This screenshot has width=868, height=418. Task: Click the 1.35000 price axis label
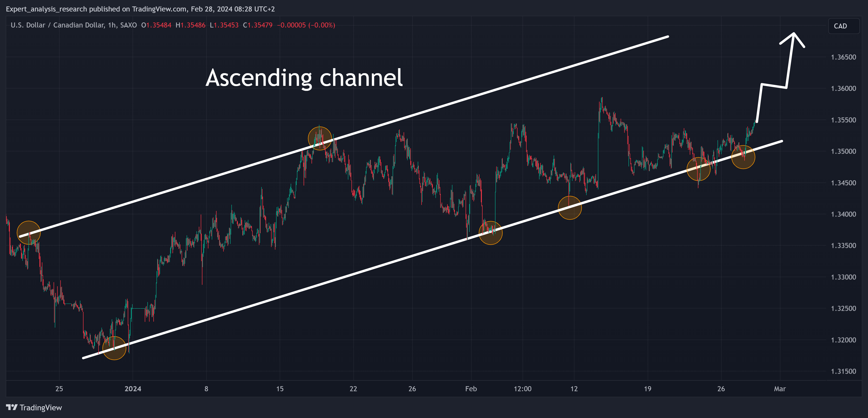tap(843, 151)
